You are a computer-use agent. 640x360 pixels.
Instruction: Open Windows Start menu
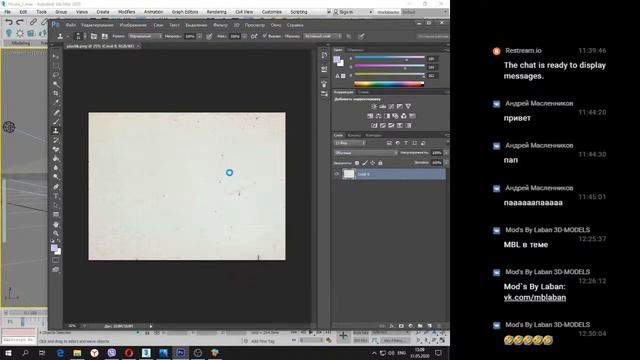coord(8,353)
